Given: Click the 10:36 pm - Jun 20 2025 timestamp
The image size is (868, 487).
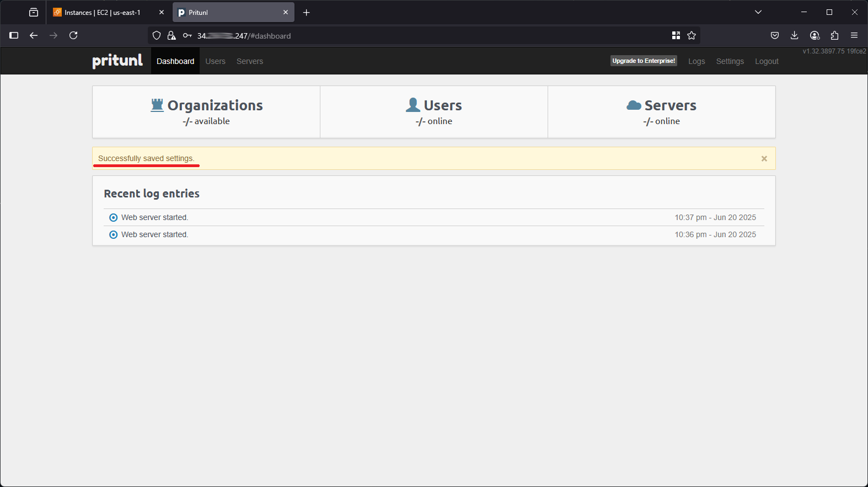Looking at the screenshot, I should click(x=715, y=234).
